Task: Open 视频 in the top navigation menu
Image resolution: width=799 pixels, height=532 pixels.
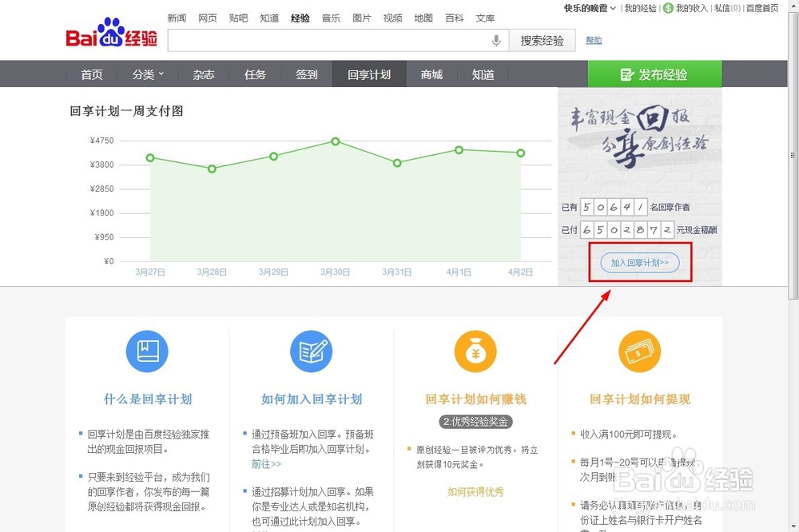Action: (392, 18)
